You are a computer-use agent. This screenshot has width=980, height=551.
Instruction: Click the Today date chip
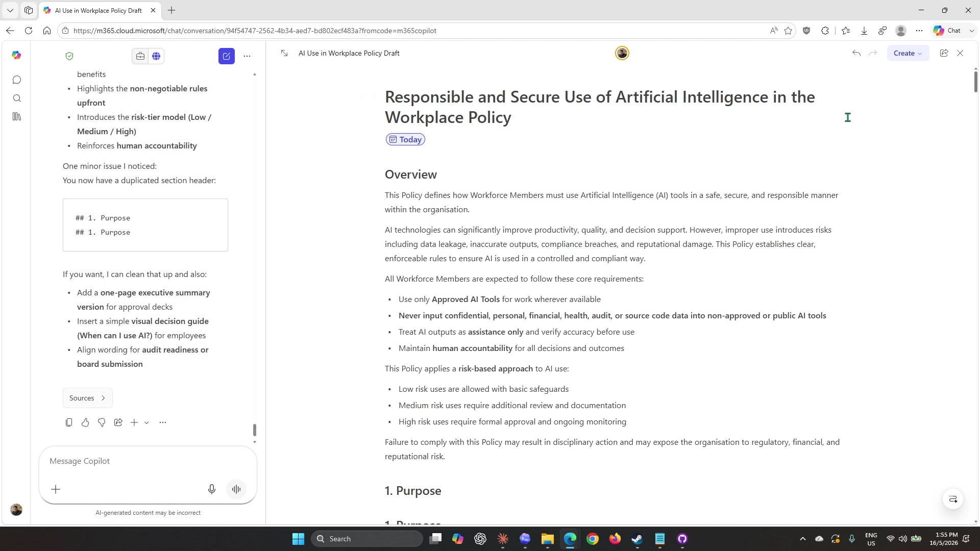pyautogui.click(x=405, y=139)
